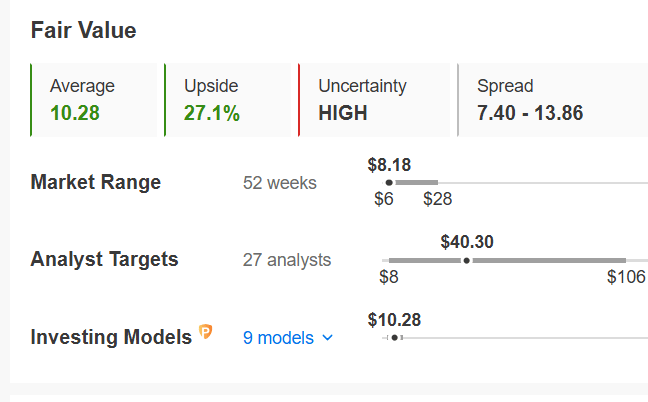Select the Average 10.28 card
Screen dimensions: 648x402
(x=94, y=100)
